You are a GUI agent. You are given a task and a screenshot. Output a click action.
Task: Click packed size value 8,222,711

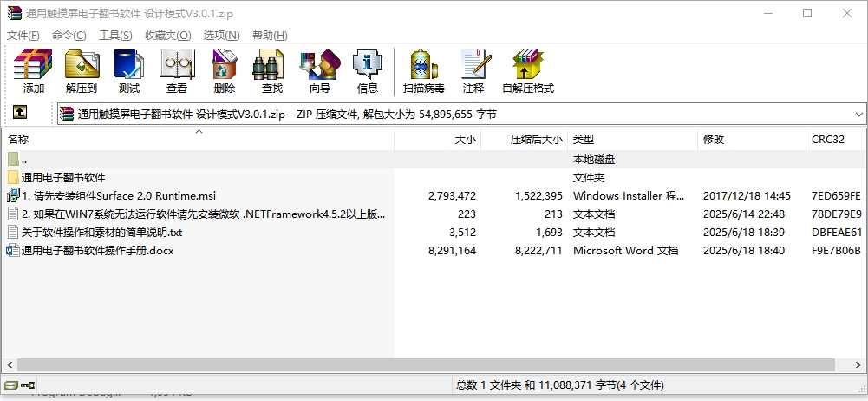coord(538,250)
